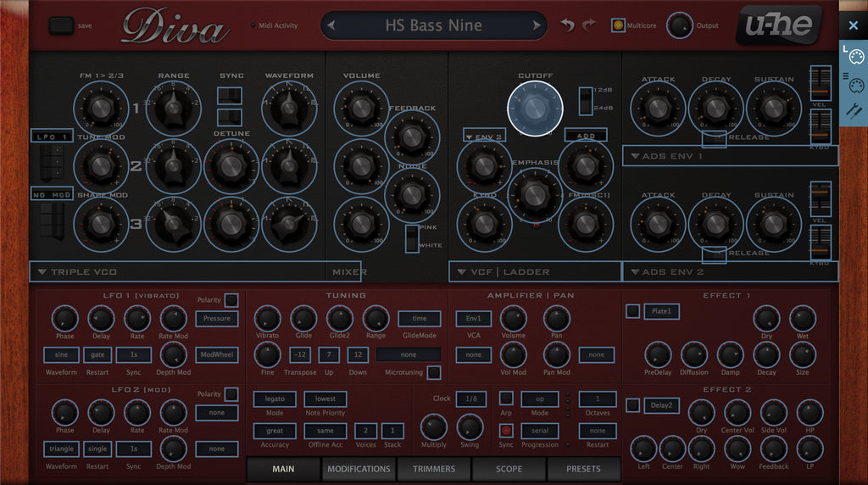
Task: Click the Octaves value 1 field
Action: coord(598,399)
